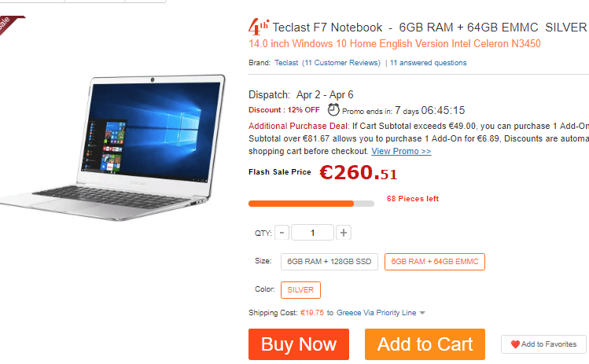Click the 4th anniversary logo icon
The width and height of the screenshot is (589, 364).
tap(259, 26)
